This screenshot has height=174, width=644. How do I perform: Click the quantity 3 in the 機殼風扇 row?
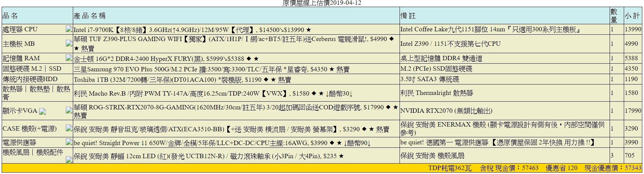tap(612, 155)
